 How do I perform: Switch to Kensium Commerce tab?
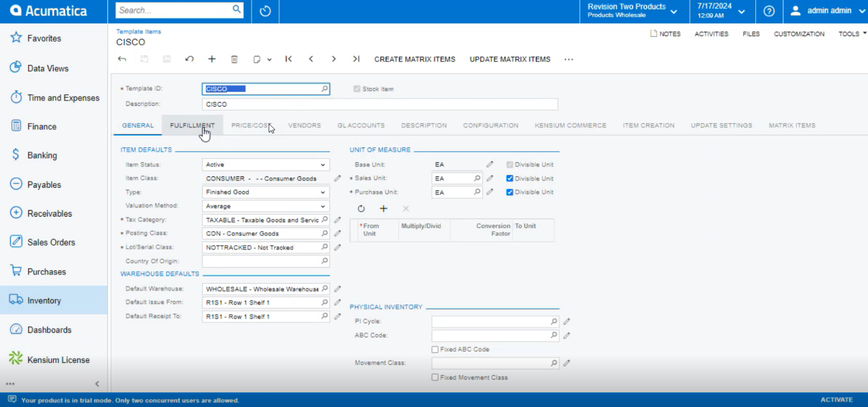pyautogui.click(x=570, y=125)
